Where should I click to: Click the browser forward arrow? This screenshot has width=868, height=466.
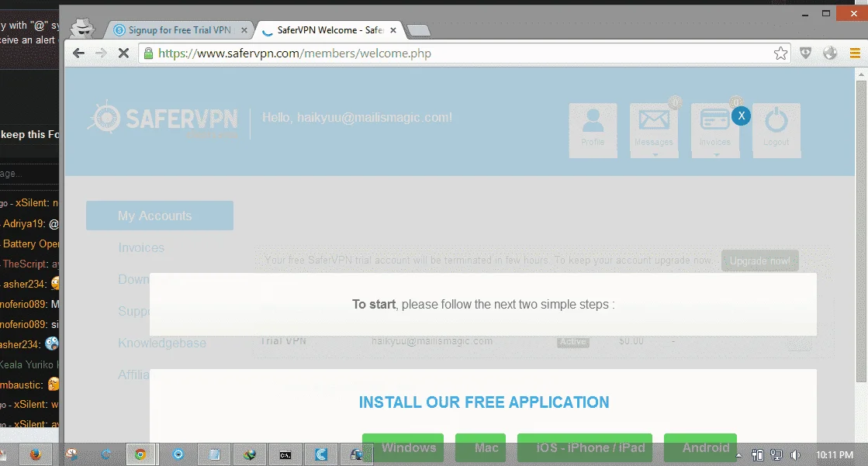coord(101,54)
